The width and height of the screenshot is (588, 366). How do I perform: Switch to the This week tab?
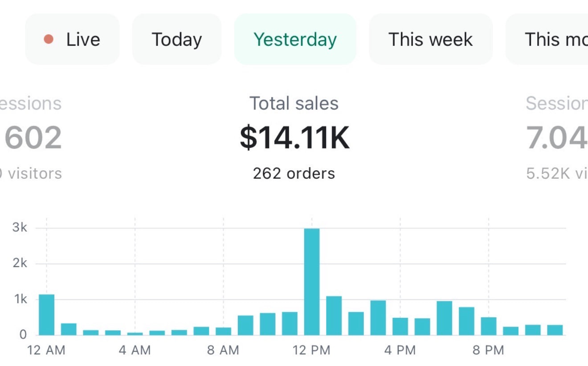click(430, 40)
